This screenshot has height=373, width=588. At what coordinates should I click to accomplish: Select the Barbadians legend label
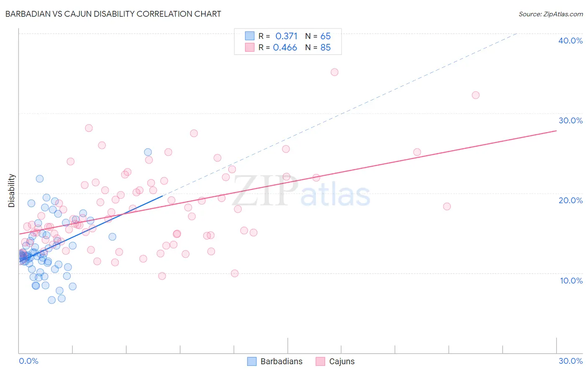pyautogui.click(x=281, y=361)
